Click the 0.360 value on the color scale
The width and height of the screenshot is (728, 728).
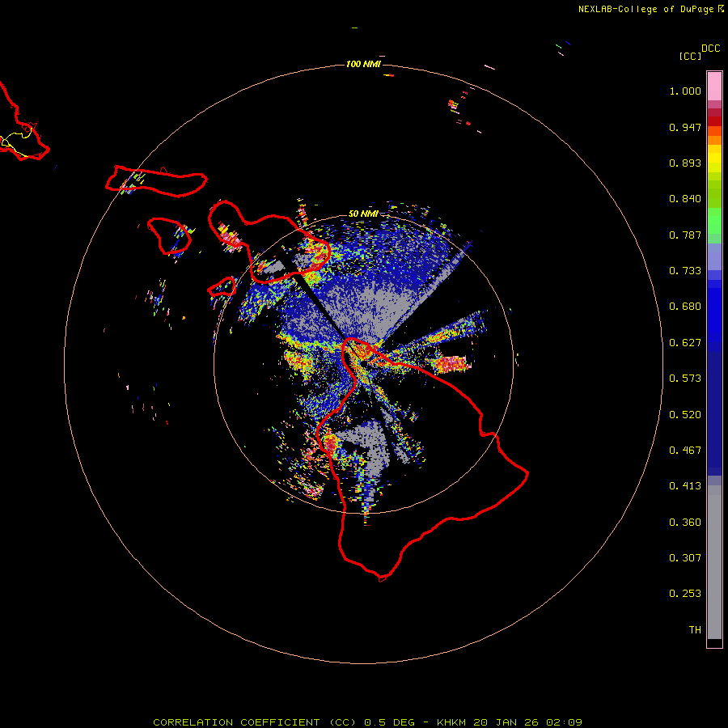[685, 523]
